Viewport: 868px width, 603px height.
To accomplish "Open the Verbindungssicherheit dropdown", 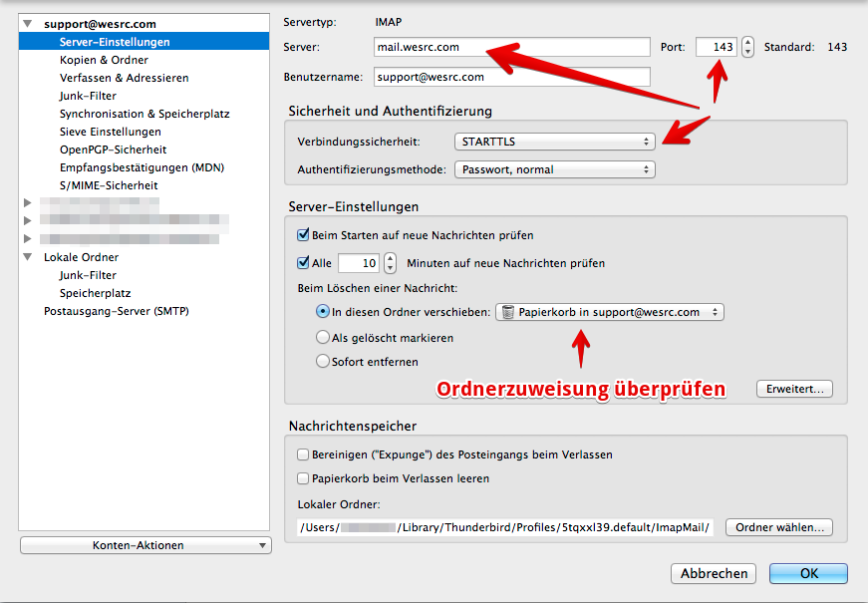I will tap(555, 142).
